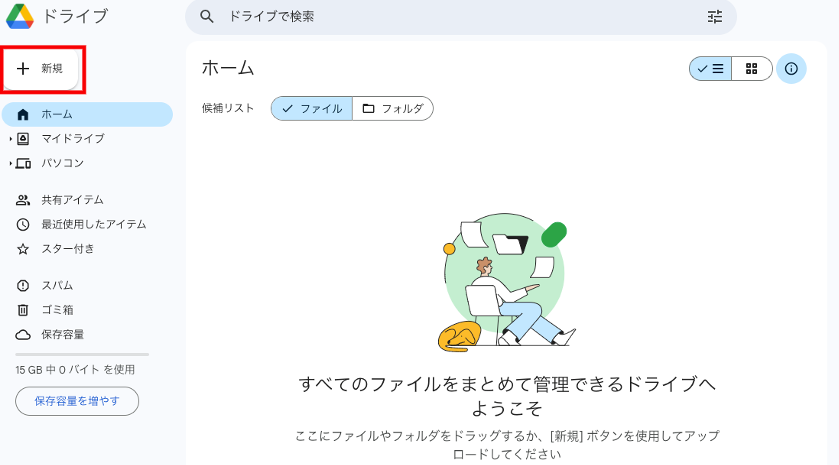The height and width of the screenshot is (465, 839).
Task: Click the Google Drive logo
Action: (x=20, y=16)
